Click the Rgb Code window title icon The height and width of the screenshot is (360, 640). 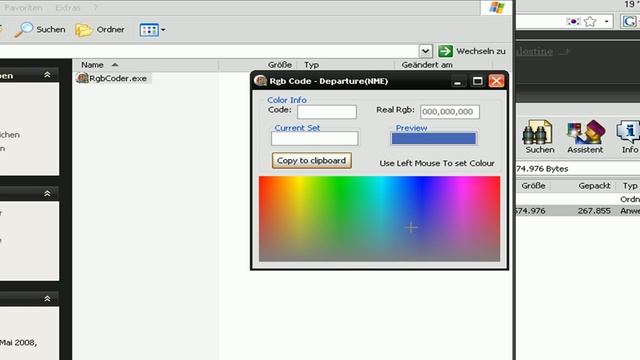pos(260,80)
